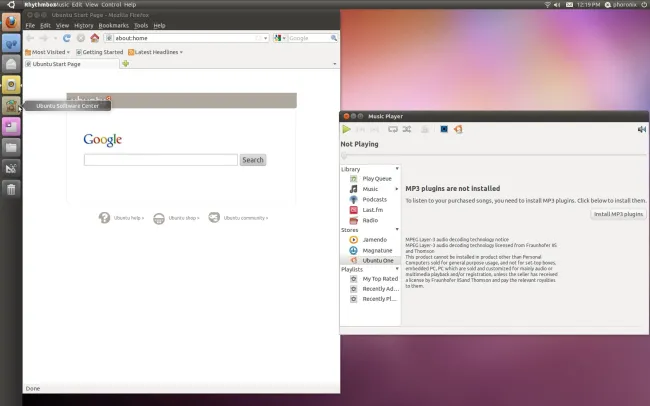
Task: Collapse the Playlists section in Music Player
Action: 397,269
